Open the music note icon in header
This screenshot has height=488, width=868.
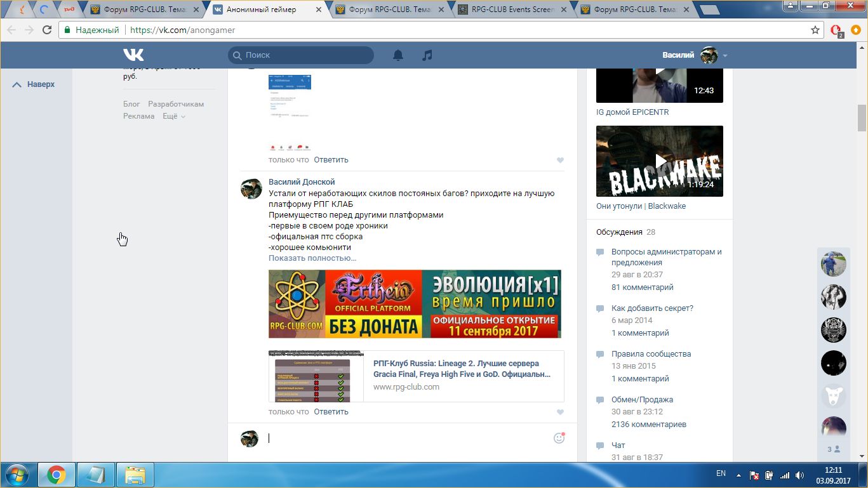pyautogui.click(x=427, y=55)
